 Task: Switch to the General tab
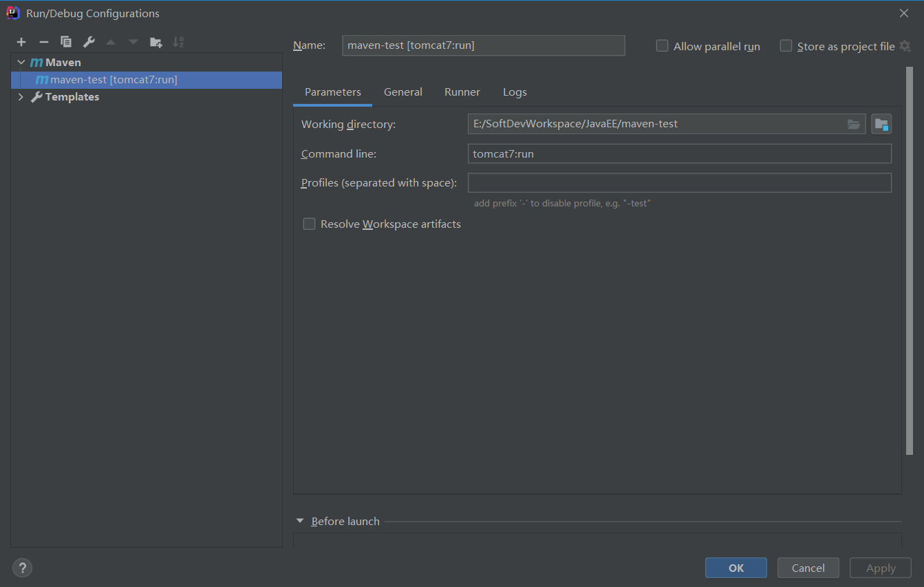coord(403,92)
